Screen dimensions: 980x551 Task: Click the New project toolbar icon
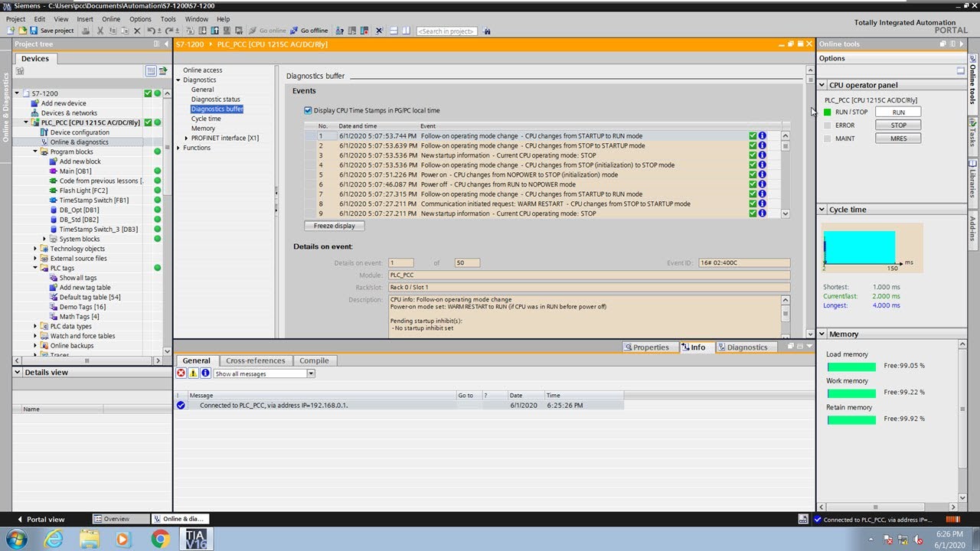11,31
